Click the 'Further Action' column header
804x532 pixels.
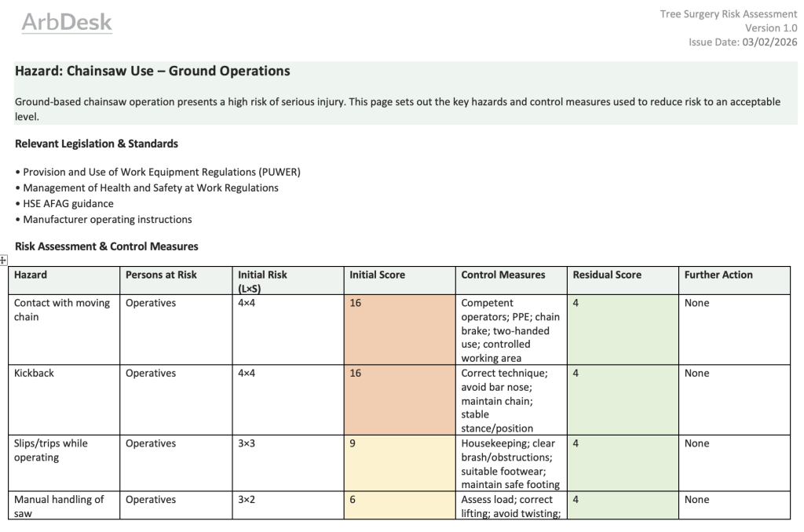(x=718, y=275)
